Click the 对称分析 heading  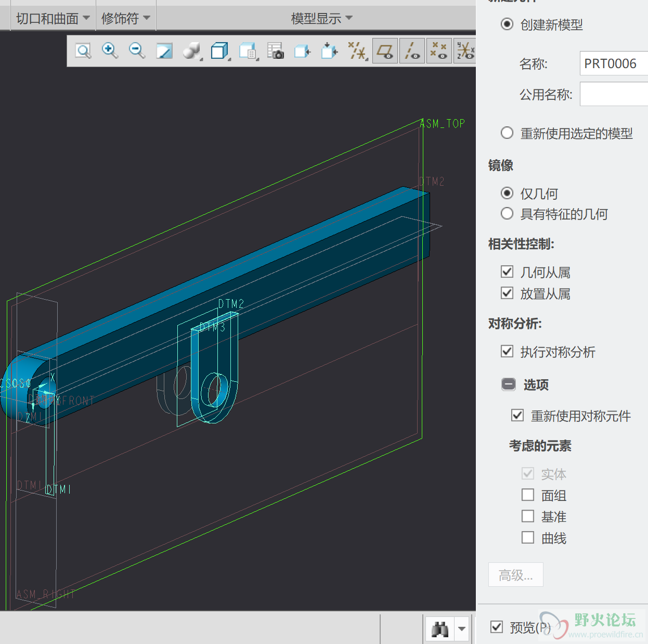pos(515,324)
